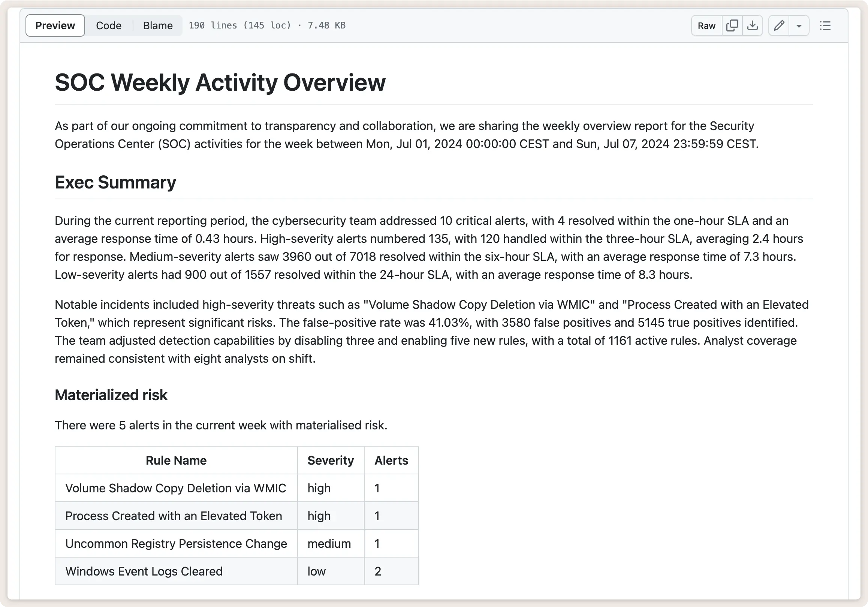Screen dimensions: 868x607
Task: Select the Rule Name column header
Action: tap(176, 460)
